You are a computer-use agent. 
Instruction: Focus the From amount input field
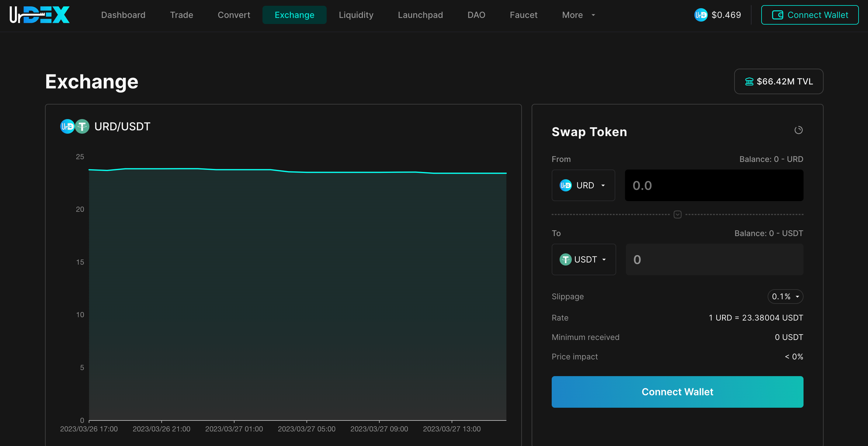click(x=714, y=185)
